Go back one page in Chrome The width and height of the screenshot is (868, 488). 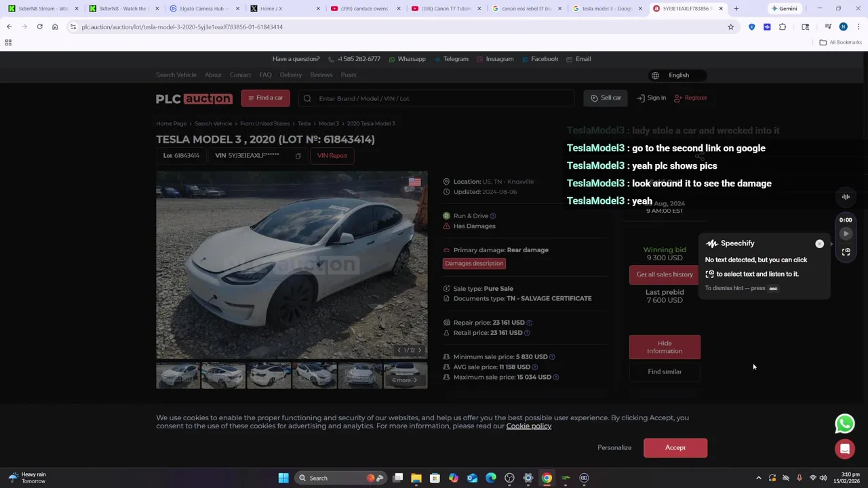coord(9,26)
